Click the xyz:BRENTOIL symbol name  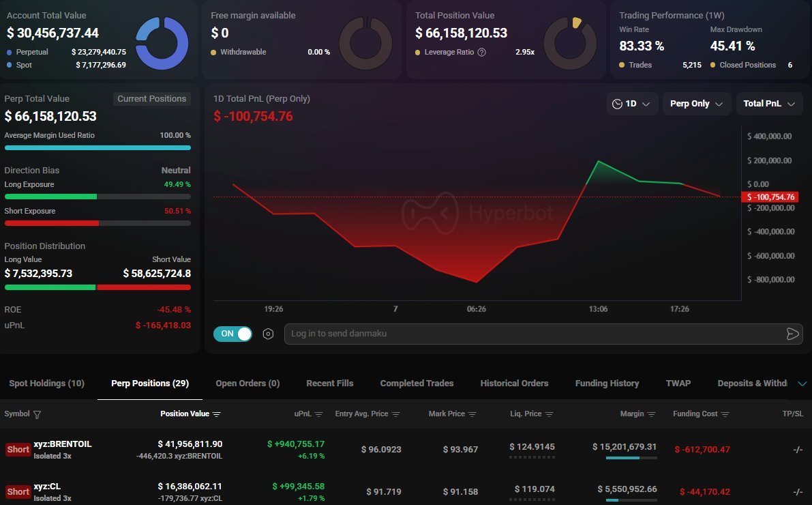tap(63, 444)
